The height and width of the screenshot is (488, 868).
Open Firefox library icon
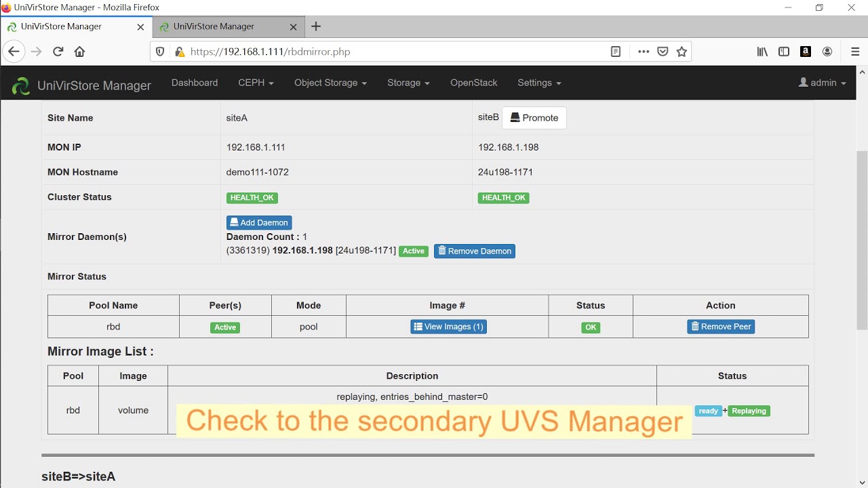pyautogui.click(x=763, y=52)
